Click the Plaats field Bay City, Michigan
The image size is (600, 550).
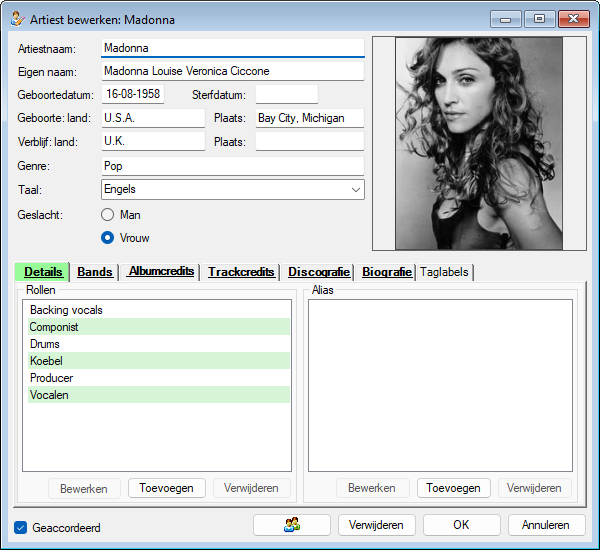[310, 118]
